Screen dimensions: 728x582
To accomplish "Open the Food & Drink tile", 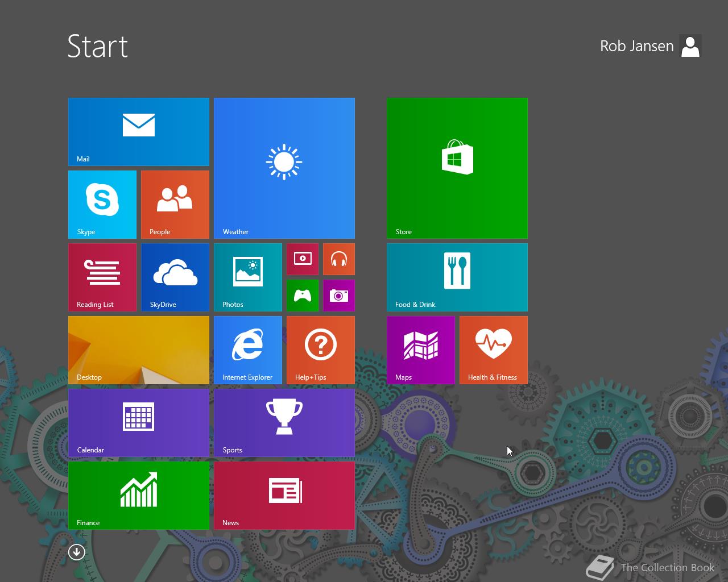I will (457, 277).
